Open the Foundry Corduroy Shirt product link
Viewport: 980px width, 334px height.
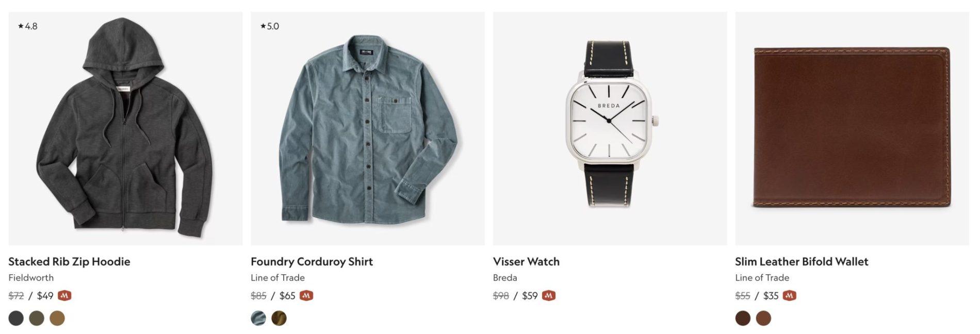312,262
